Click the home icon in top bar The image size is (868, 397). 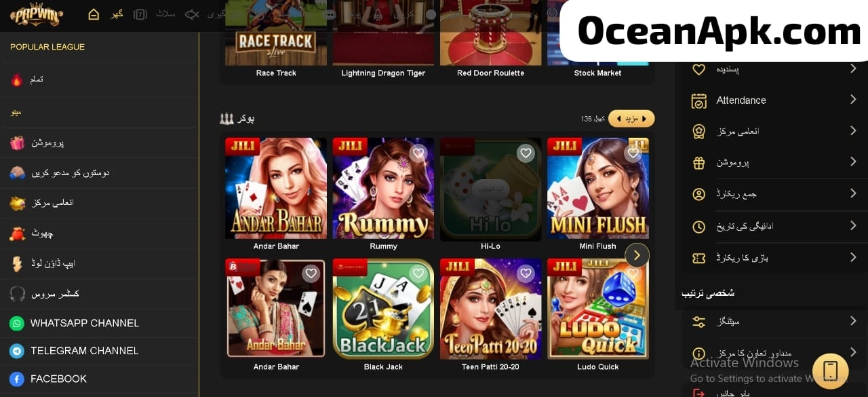tap(94, 14)
